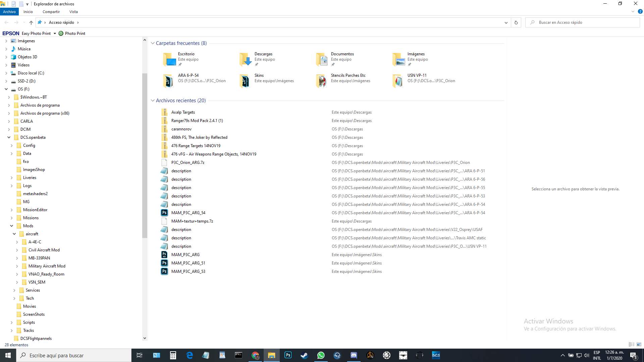Open the MAM_P3C_ARG_54 Photoshop file

pyautogui.click(x=188, y=213)
